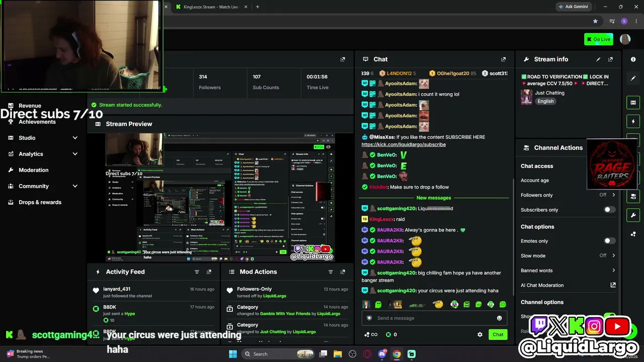Toggle Subscribers only chat
The image size is (644, 362).
[609, 210]
